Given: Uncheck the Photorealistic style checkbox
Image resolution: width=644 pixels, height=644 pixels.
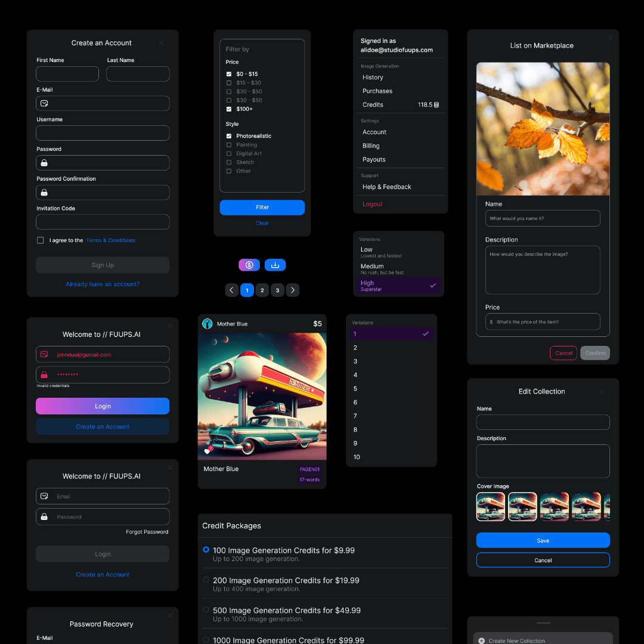Looking at the screenshot, I should coord(229,136).
